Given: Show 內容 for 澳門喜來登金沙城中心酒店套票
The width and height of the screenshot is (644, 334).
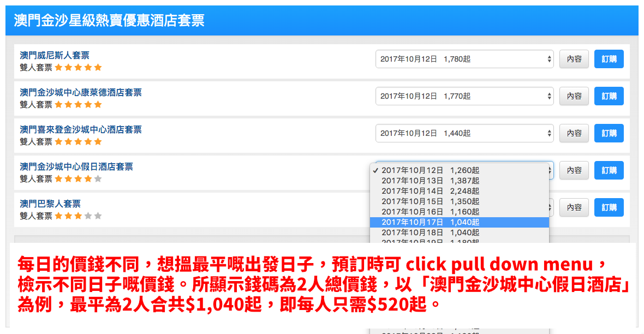Looking at the screenshot, I should coord(574,133).
